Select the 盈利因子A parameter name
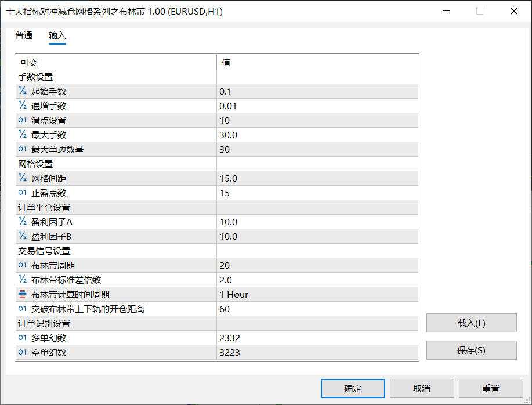Screen dimensions: 532x405 tap(52, 222)
